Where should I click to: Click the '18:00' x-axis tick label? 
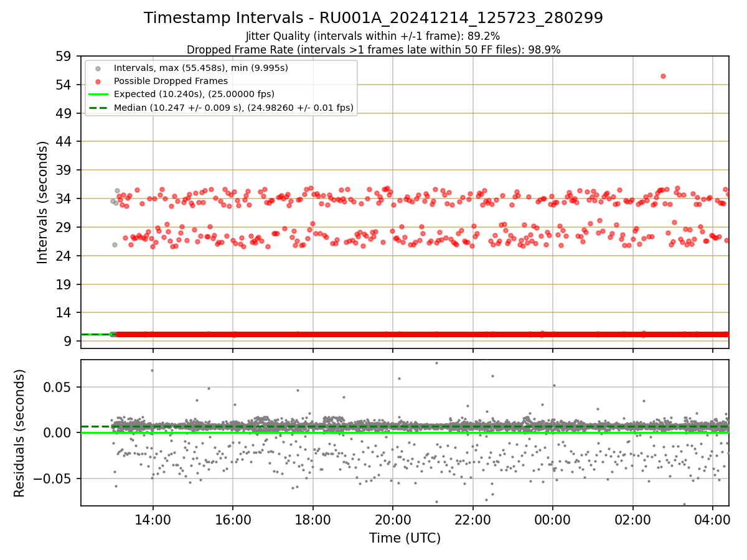[x=313, y=519]
